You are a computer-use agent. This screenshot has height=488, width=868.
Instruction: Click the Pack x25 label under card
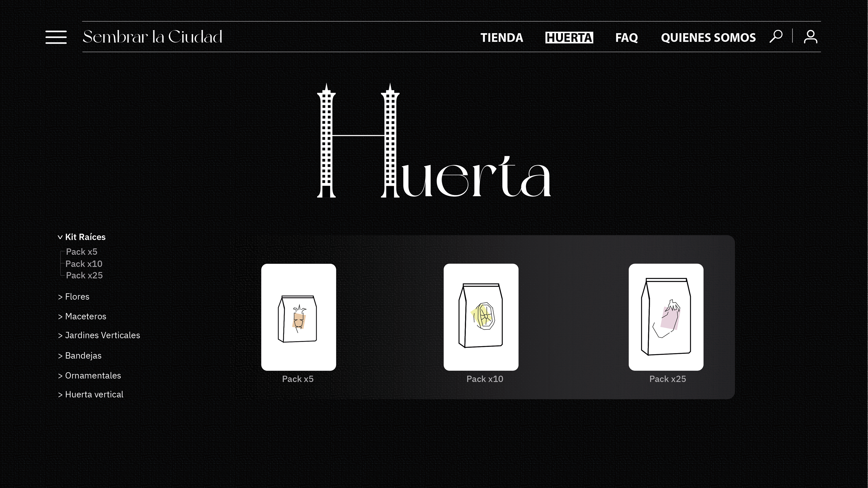668,379
